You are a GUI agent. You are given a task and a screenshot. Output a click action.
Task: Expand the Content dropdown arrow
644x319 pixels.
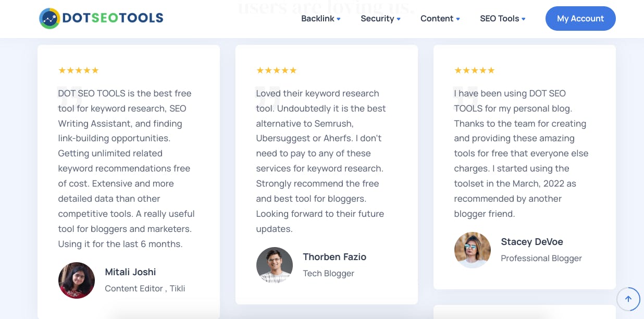click(458, 19)
